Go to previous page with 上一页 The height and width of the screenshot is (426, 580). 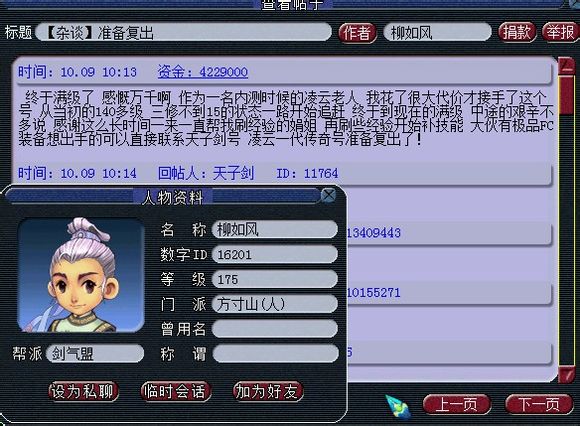coord(457,405)
